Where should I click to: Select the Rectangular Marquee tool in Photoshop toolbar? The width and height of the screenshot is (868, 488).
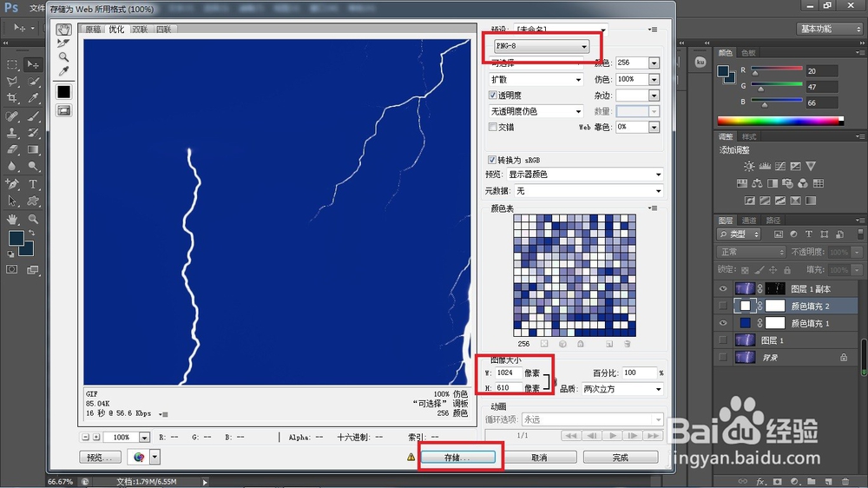pos(12,65)
